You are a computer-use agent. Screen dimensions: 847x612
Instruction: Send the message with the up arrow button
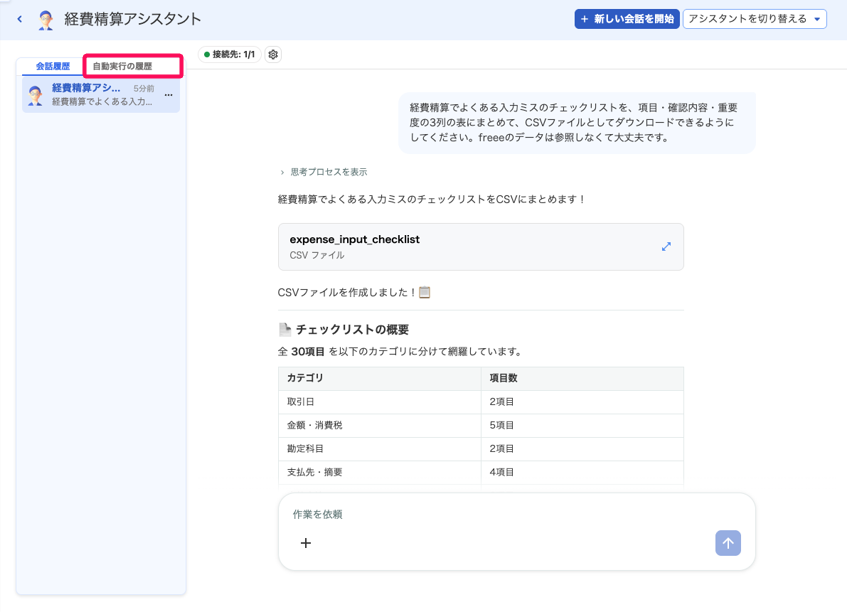(728, 543)
